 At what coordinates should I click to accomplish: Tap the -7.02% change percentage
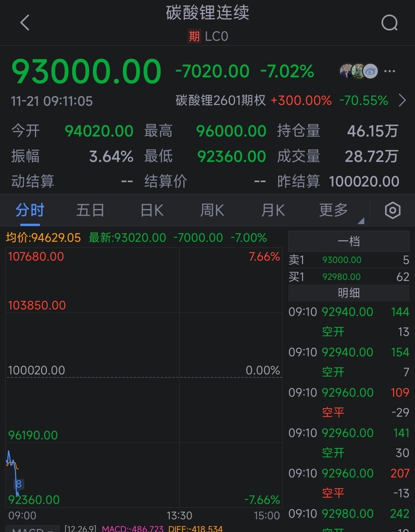click(287, 71)
